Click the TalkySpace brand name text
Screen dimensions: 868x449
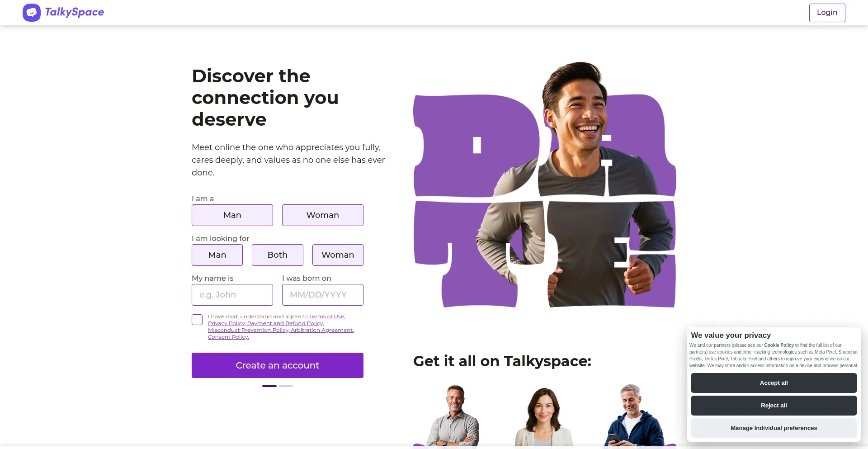(x=75, y=12)
